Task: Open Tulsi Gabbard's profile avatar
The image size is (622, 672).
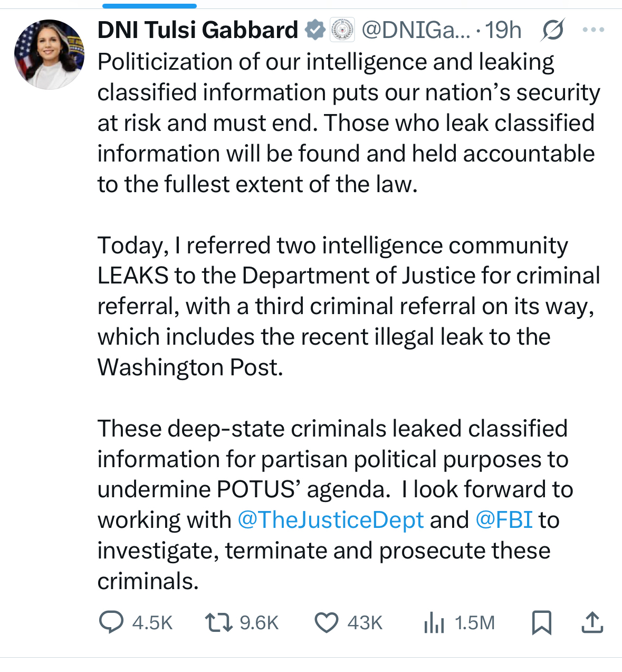Action: (49, 54)
